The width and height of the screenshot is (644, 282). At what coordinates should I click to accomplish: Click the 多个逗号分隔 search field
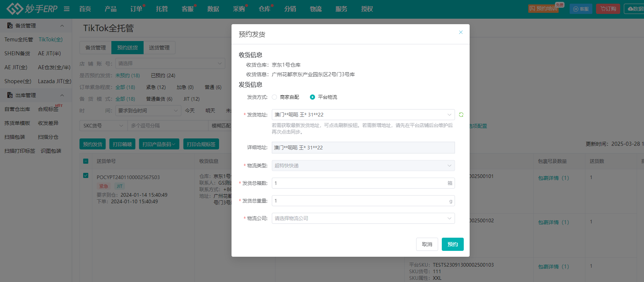click(x=168, y=126)
